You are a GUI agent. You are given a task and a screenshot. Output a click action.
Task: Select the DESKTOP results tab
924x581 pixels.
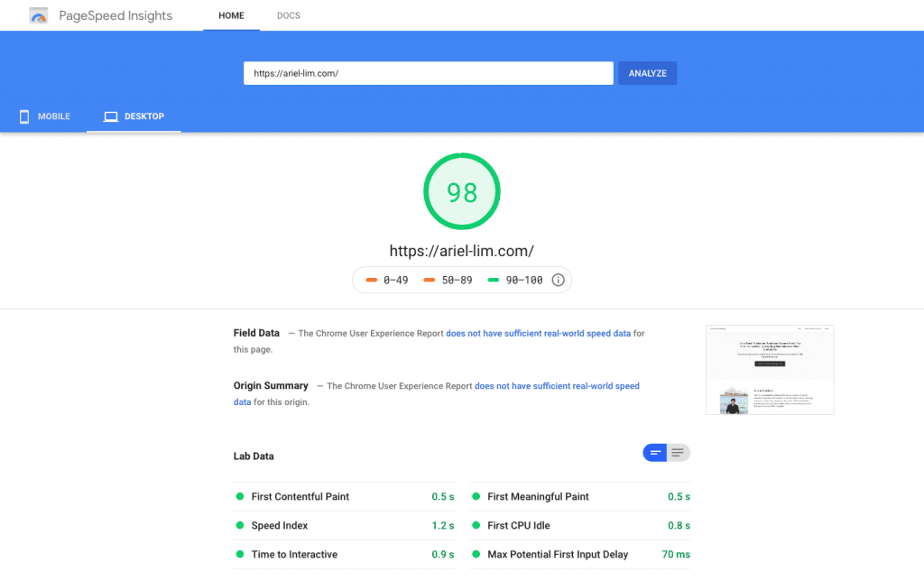point(134,116)
